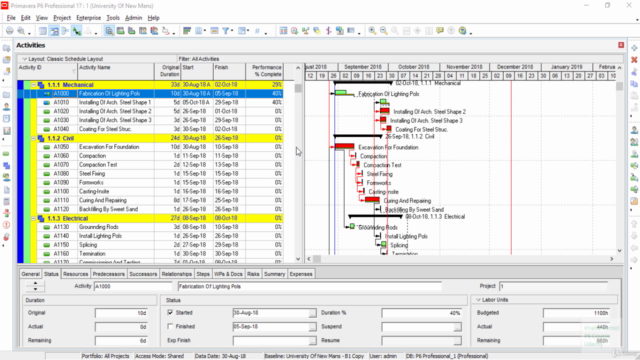Click the Gantt chart horizontal scrollbar thumb
Viewport: 640px width, 360px height.
pos(317,259)
